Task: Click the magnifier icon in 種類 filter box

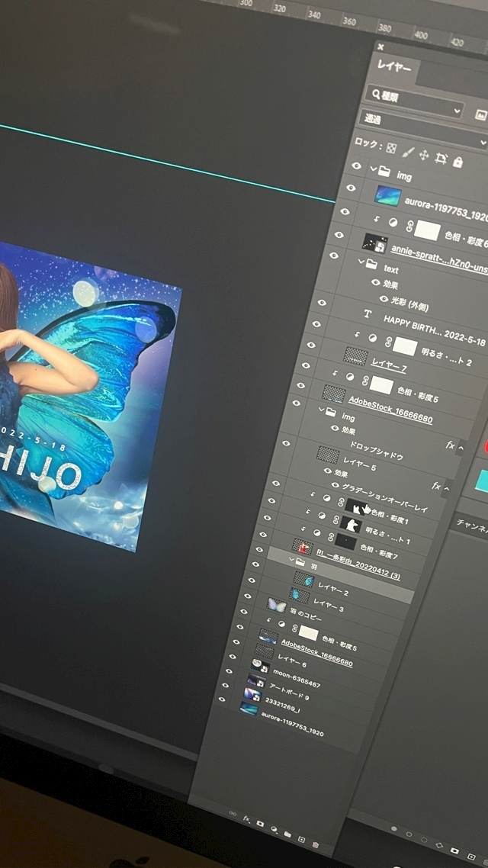Action: tap(376, 95)
